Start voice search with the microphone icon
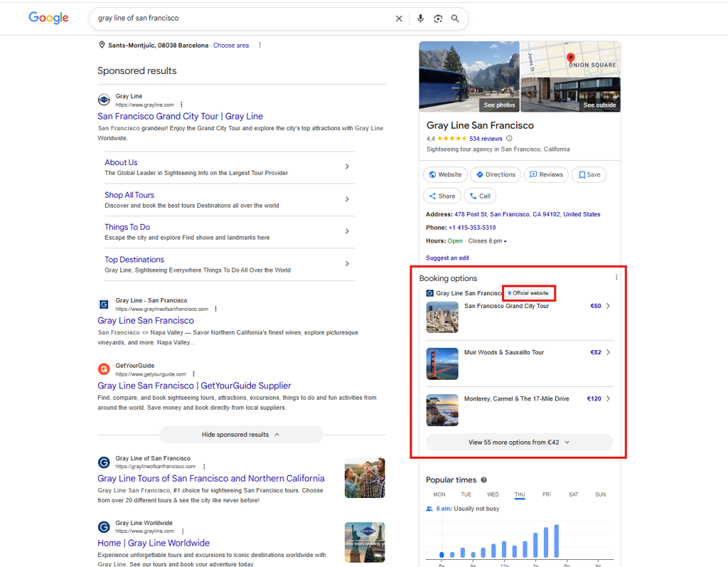Viewport: 728px width, 567px height. pos(420,18)
